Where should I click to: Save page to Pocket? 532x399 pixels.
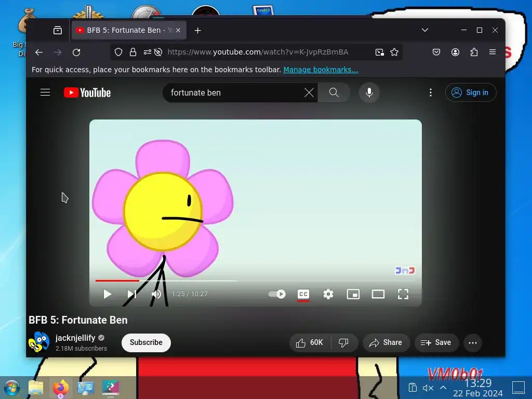point(436,52)
